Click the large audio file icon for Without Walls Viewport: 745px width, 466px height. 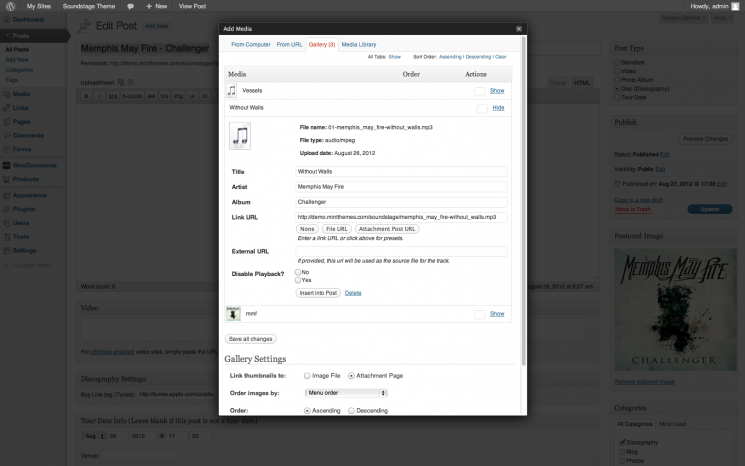[x=240, y=136]
